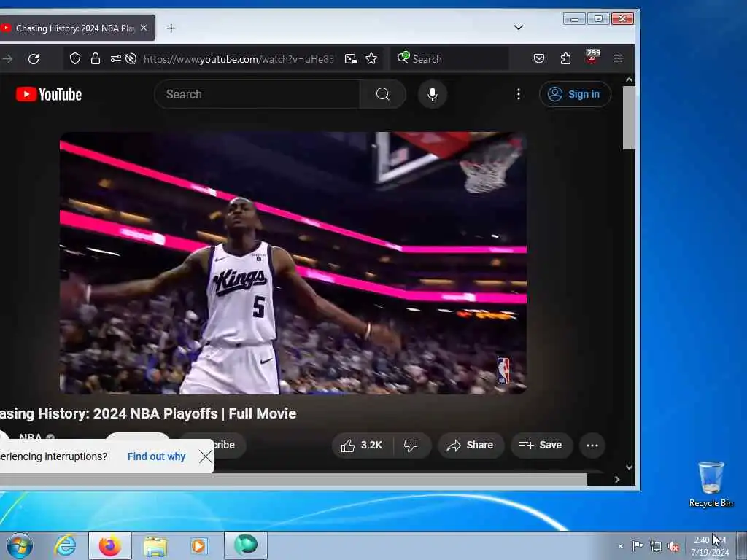747x560 pixels.
Task: Focus the Firefox address bar URL
Action: 239,59
